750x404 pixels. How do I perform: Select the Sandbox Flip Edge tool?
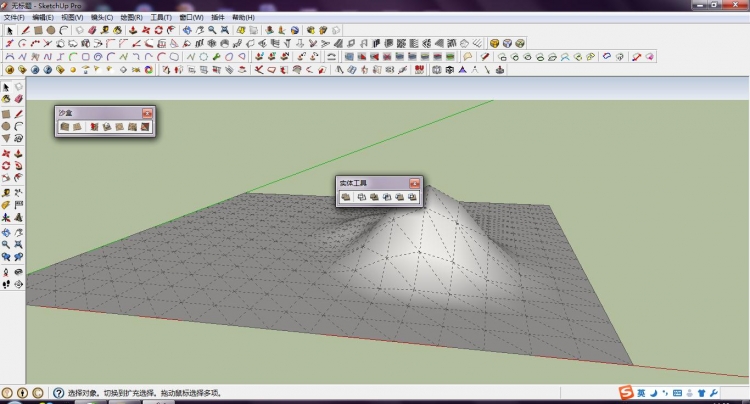tap(144, 127)
